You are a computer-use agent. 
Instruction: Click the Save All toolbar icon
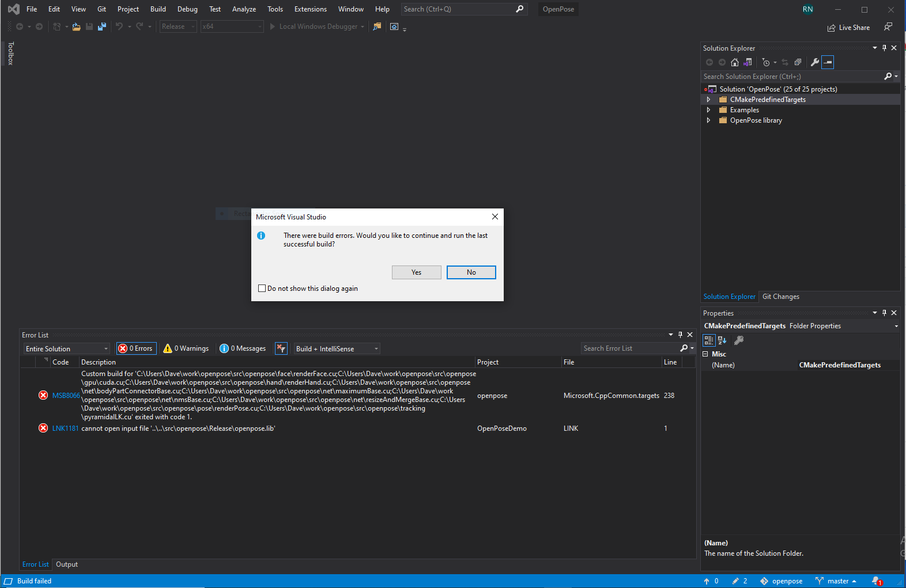102,26
